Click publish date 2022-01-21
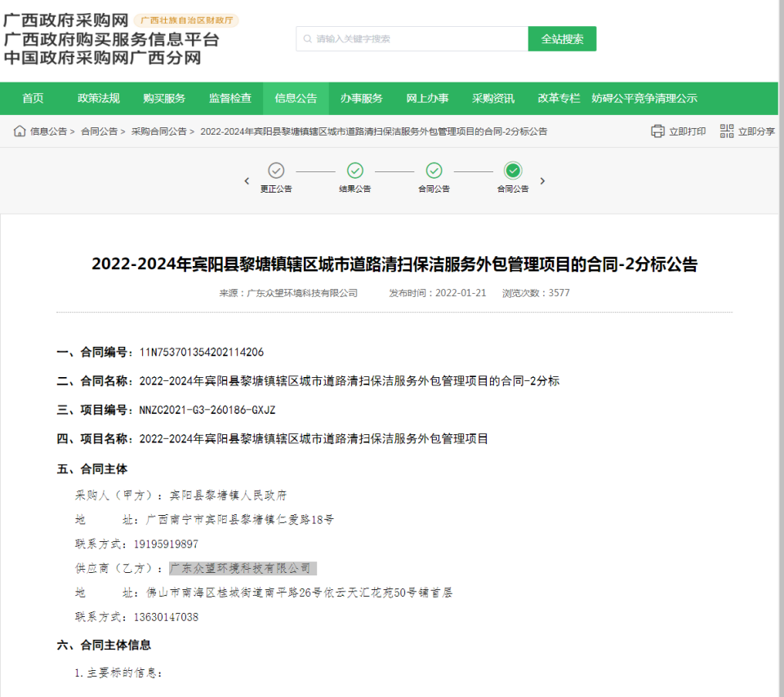The width and height of the screenshot is (784, 697). (461, 293)
